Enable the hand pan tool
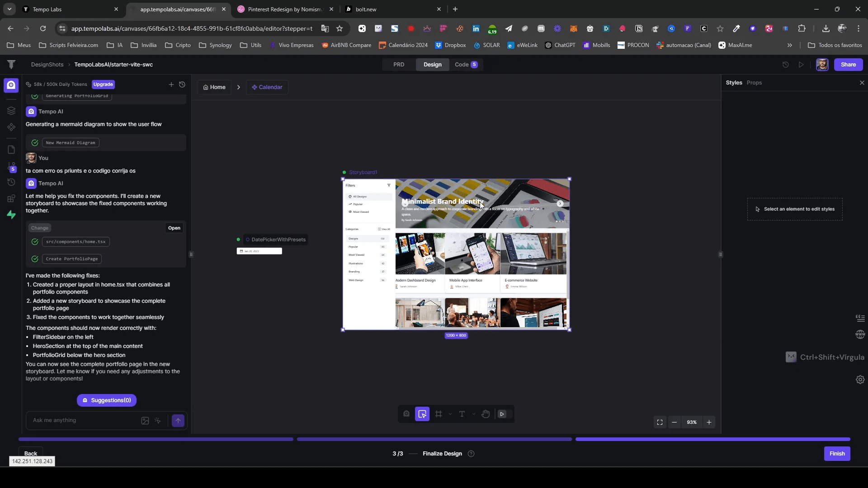Viewport: 868px width, 488px height. click(486, 414)
